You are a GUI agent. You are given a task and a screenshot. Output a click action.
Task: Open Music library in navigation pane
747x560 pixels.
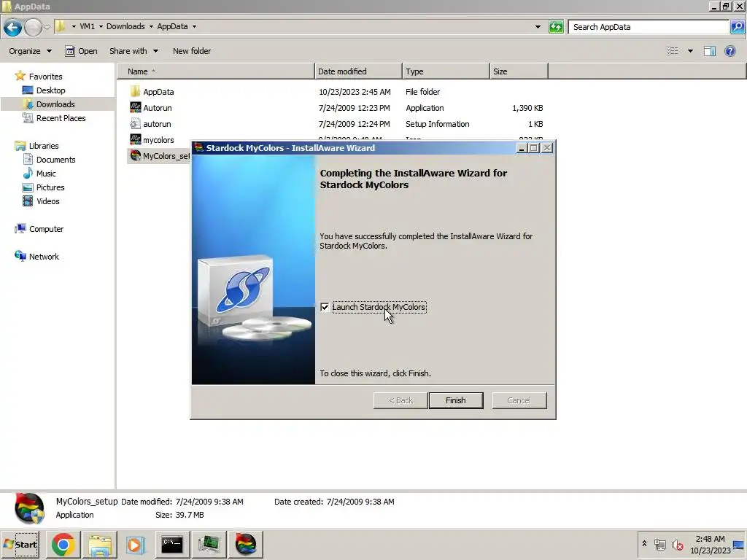click(46, 174)
